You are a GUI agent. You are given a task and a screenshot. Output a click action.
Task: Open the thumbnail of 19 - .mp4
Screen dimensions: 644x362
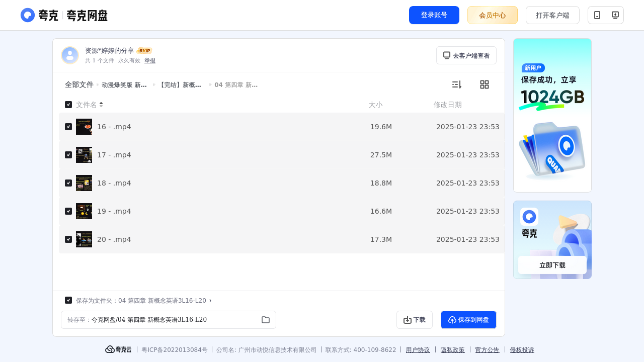84,211
